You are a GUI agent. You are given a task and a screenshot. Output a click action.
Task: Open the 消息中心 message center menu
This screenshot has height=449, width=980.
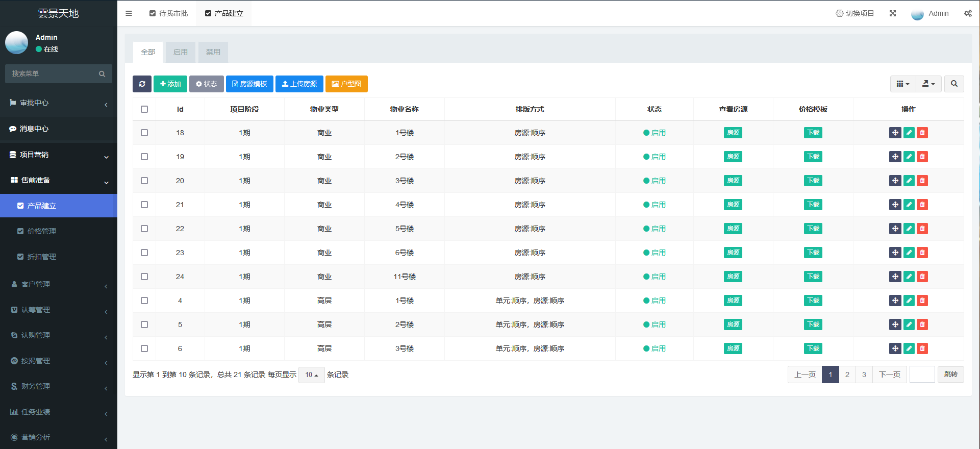59,129
